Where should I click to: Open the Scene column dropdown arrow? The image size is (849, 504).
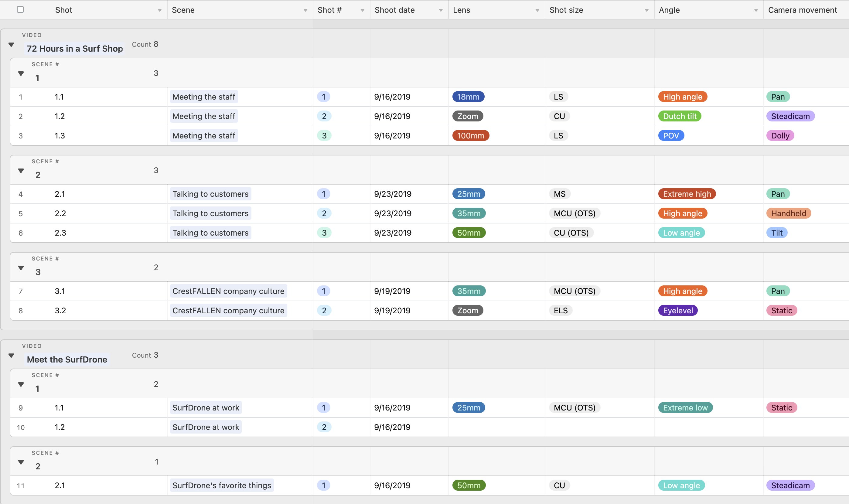pos(305,11)
